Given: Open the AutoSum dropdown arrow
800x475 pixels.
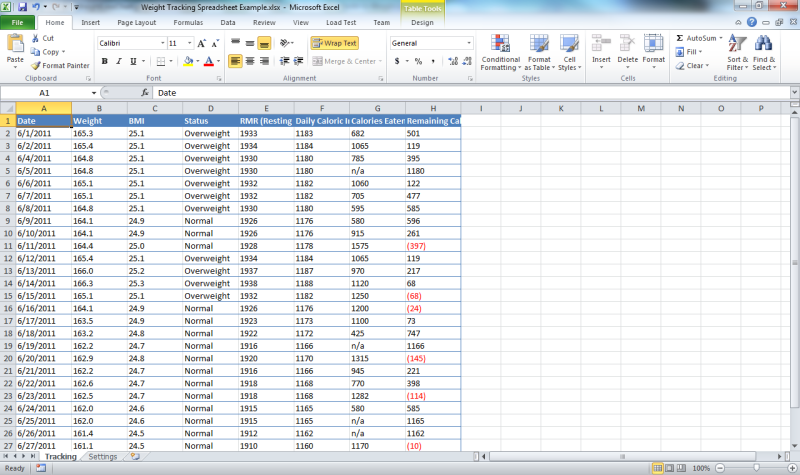Looking at the screenshot, I should pyautogui.click(x=721, y=38).
